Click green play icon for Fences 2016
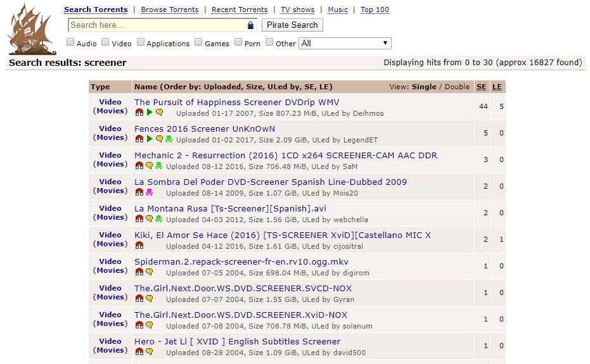This screenshot has height=364, width=590. [x=150, y=139]
